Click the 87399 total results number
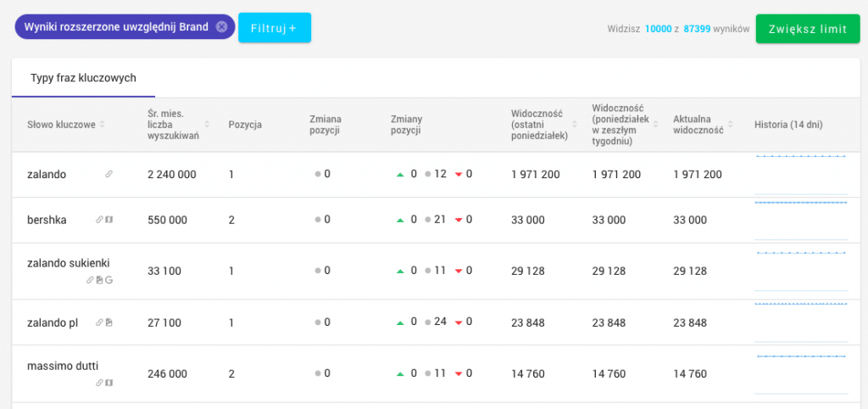868x409 pixels. pyautogui.click(x=697, y=28)
